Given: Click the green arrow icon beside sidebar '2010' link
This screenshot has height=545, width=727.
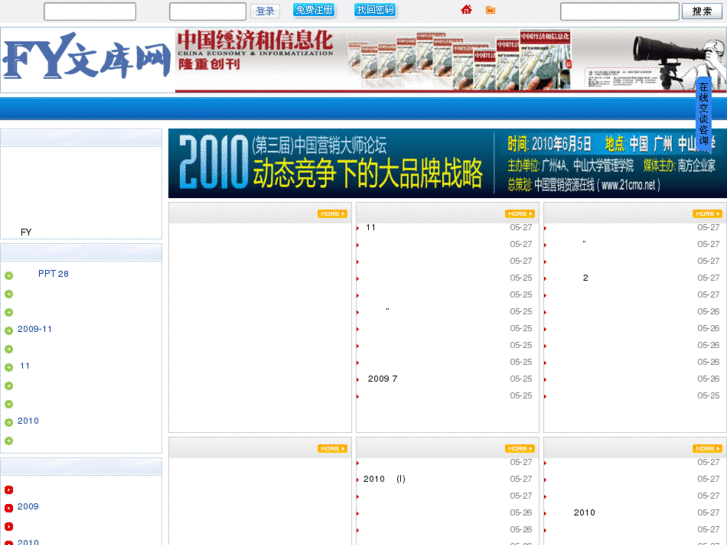Looking at the screenshot, I should (x=9, y=423).
